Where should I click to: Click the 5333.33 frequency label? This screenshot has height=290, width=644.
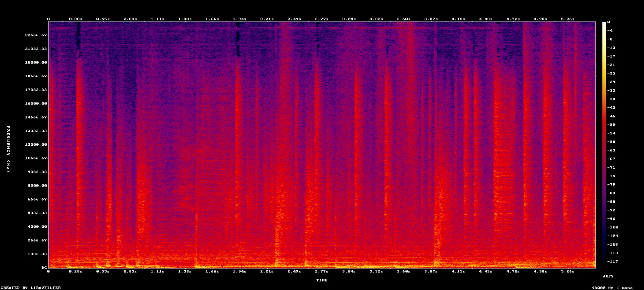37,213
